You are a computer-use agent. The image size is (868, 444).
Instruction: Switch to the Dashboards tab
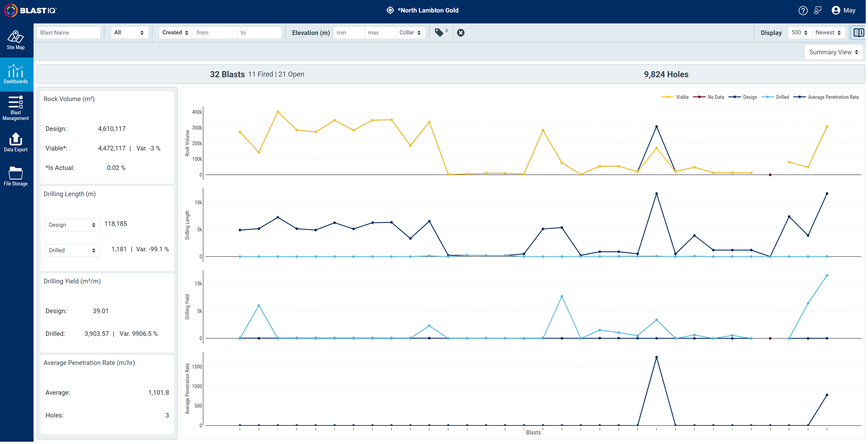(16, 74)
